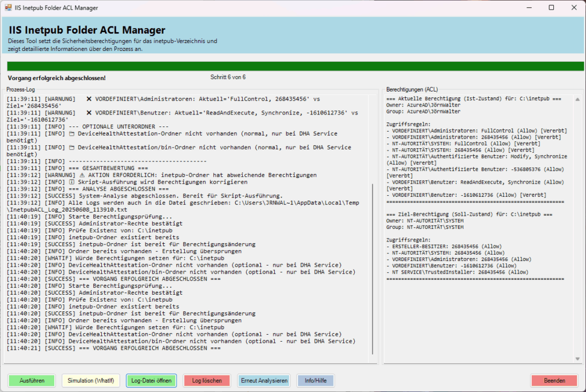Select the AKTION ERFORDERLICH warning line in the log
The width and height of the screenshot is (586, 392).
click(x=172, y=175)
